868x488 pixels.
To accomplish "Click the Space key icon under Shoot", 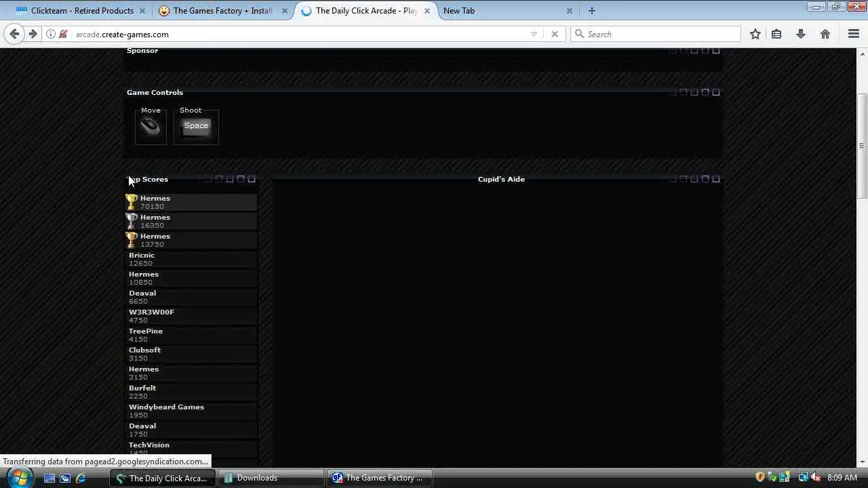I will [196, 125].
